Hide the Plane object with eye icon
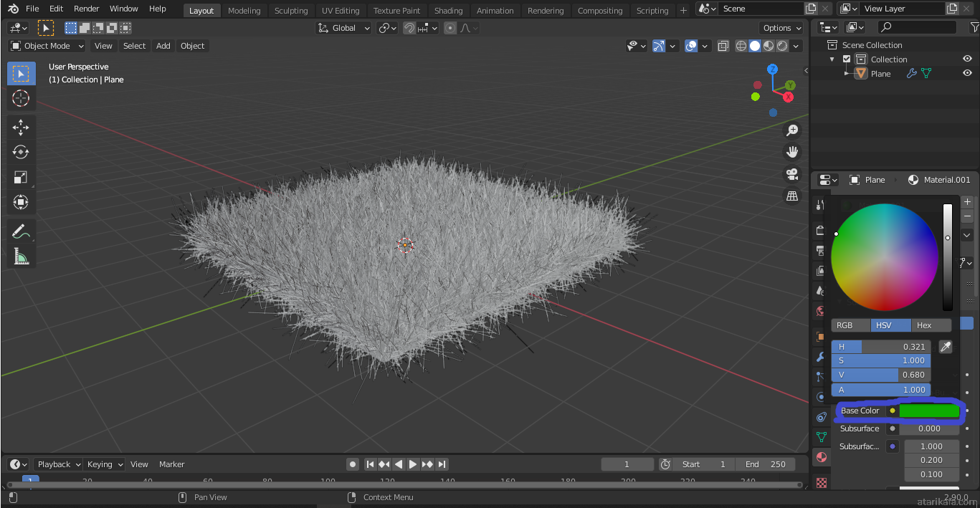 pos(967,73)
